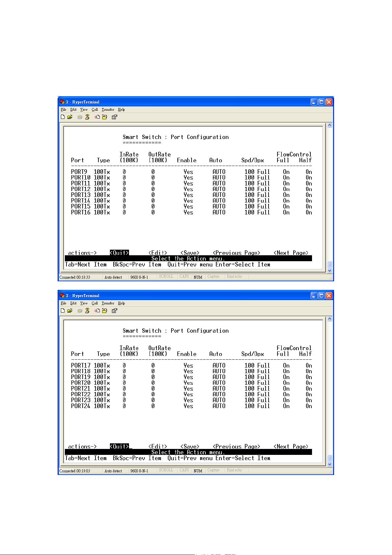This screenshot has height=555, width=392.
Task: Click highlighted <Quit> in PORT17 window
Action: [119, 446]
